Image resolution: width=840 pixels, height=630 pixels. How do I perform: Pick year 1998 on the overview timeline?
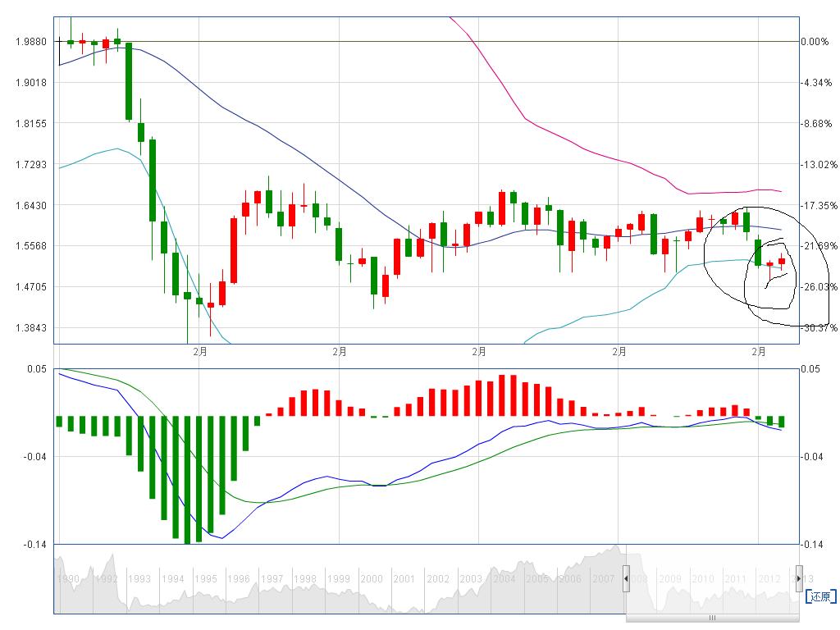(305, 579)
